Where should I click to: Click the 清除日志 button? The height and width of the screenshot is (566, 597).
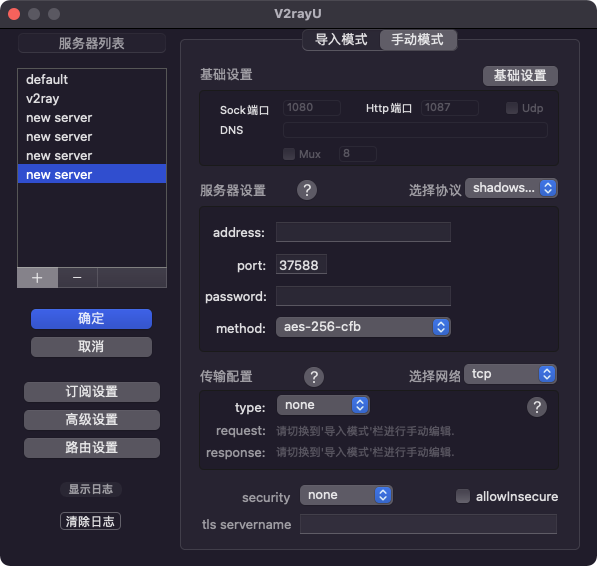point(90,521)
